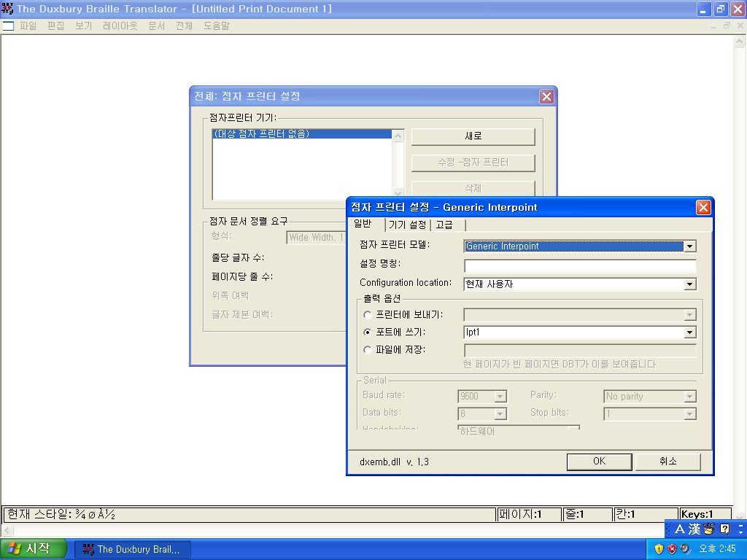The image size is (747, 560).
Task: Click the 오후 2:45 system clock
Action: [x=717, y=549]
